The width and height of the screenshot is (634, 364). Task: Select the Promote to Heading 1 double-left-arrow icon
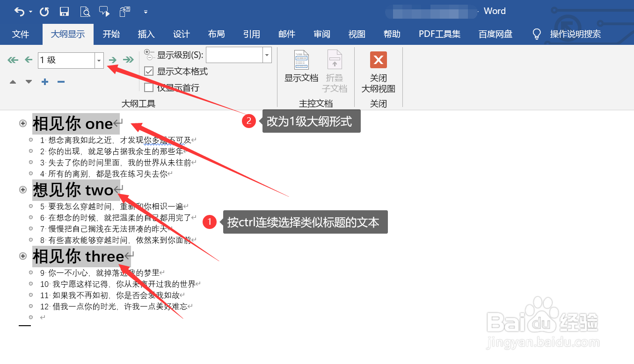12,60
